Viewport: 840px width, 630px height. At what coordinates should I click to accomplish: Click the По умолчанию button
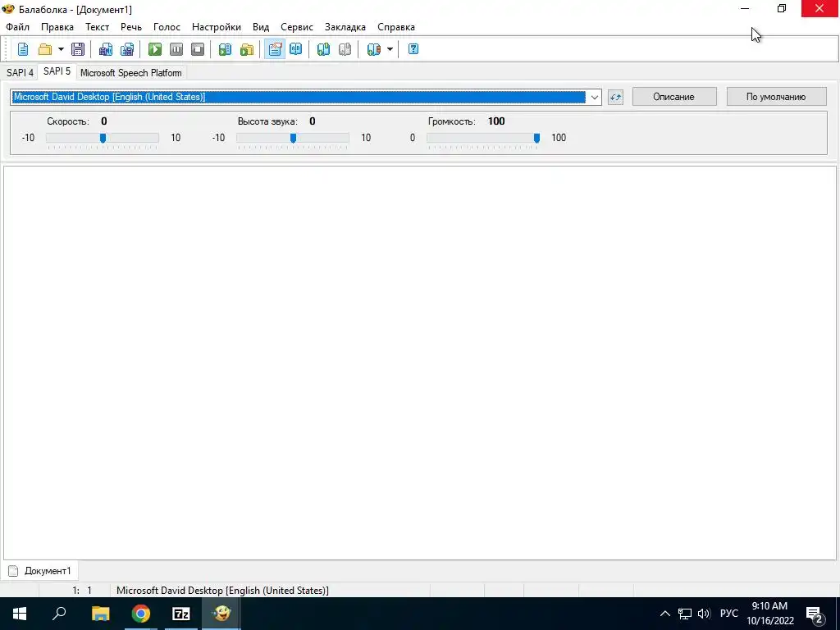click(776, 97)
